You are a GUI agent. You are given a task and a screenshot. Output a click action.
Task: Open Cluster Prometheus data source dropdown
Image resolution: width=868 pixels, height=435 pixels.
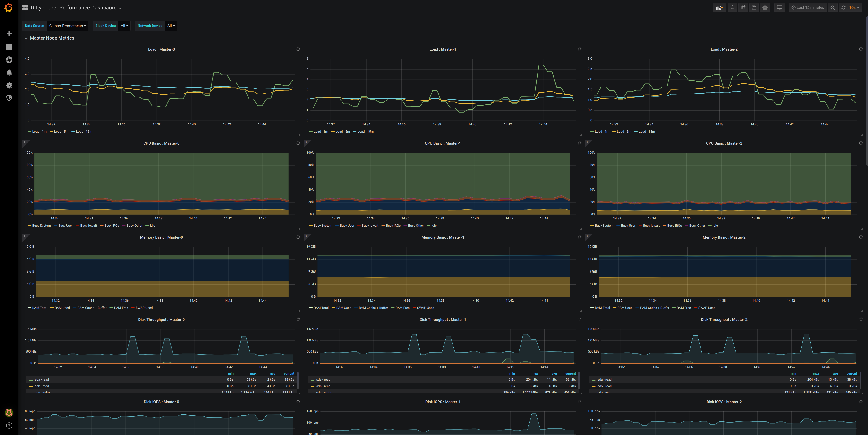point(67,26)
